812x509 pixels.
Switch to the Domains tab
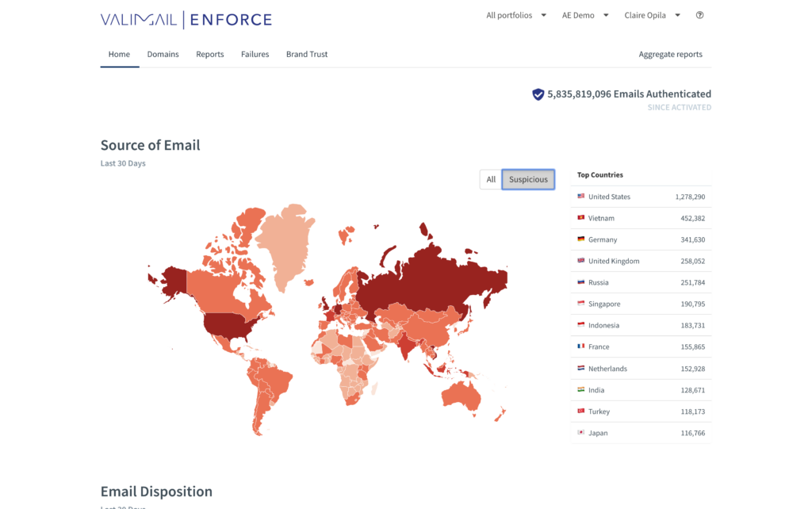click(163, 55)
